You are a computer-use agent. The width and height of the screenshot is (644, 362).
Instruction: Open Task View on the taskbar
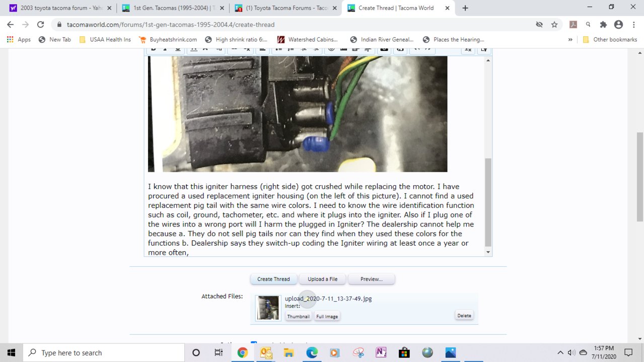(x=219, y=352)
